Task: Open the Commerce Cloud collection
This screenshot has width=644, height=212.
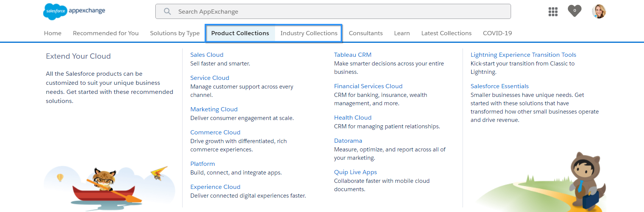Action: pyautogui.click(x=215, y=132)
